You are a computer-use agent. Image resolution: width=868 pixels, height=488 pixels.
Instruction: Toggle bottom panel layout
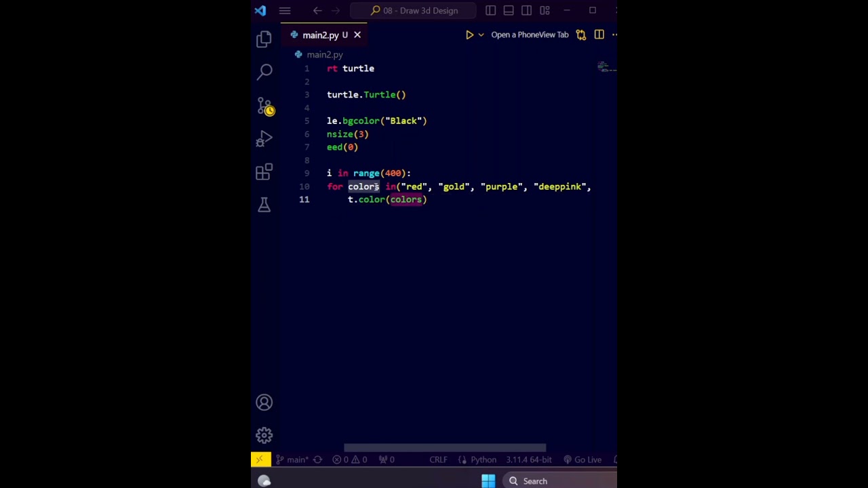pyautogui.click(x=509, y=10)
